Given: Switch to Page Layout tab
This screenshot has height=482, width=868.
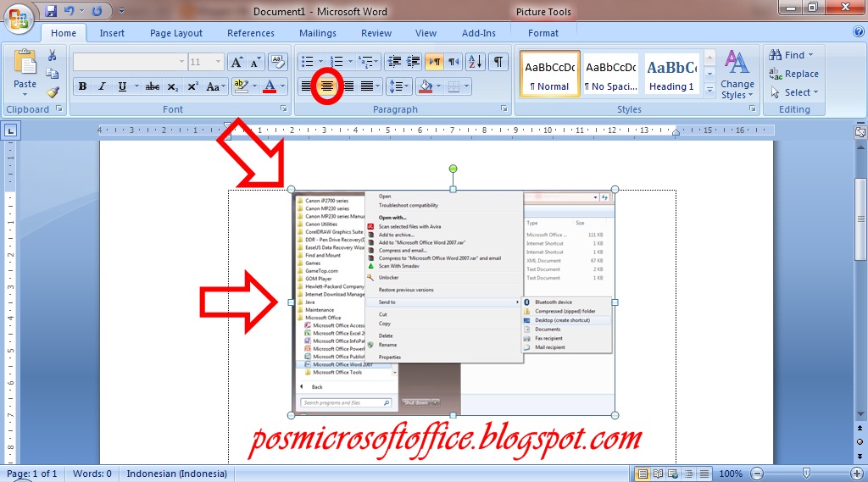Looking at the screenshot, I should pos(176,33).
